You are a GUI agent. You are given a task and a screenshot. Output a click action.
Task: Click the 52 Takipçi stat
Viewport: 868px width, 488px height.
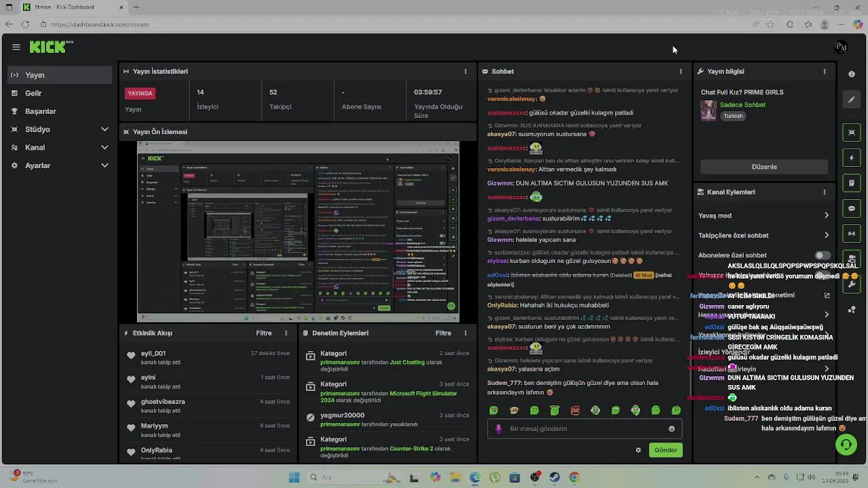click(x=280, y=99)
